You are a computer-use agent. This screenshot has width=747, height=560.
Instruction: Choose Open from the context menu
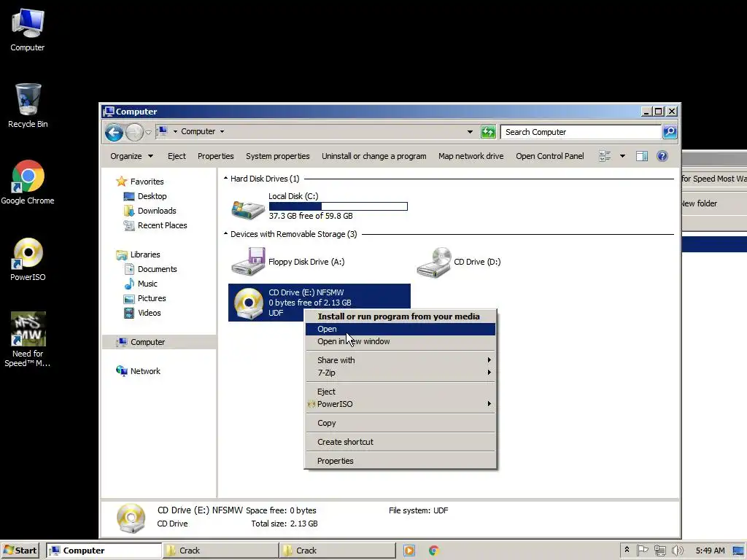pos(400,329)
